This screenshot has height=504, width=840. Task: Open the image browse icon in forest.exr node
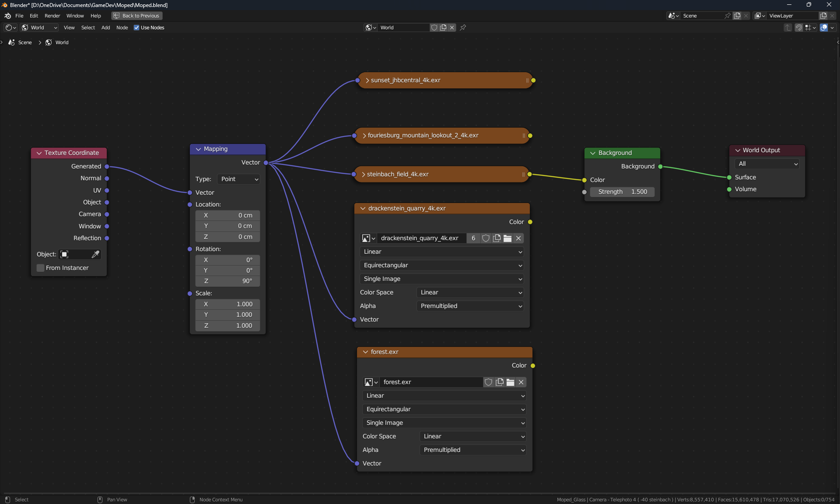point(371,382)
